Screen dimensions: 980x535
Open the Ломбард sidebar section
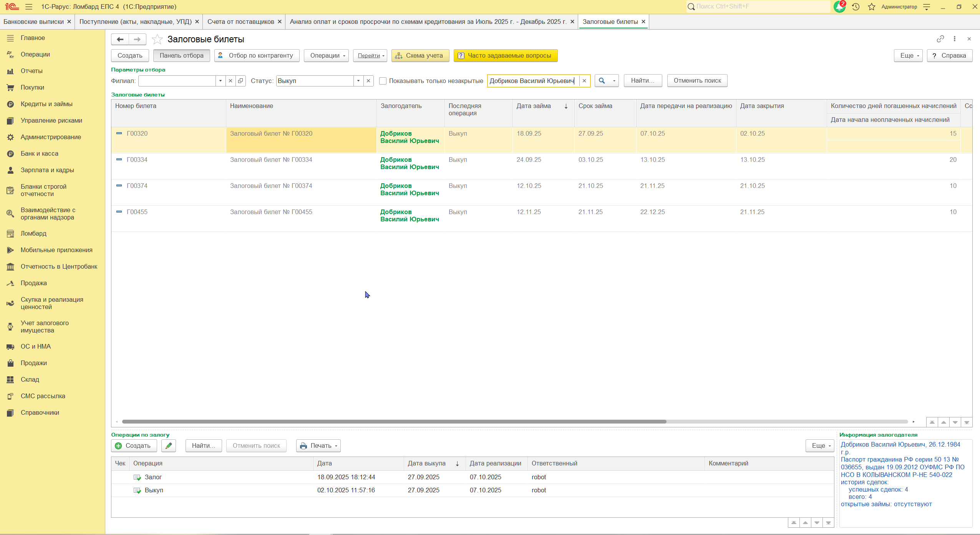pyautogui.click(x=33, y=233)
